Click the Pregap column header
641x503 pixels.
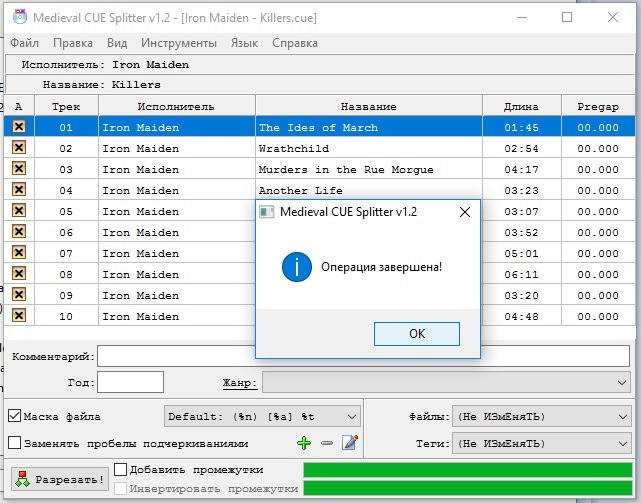(598, 106)
